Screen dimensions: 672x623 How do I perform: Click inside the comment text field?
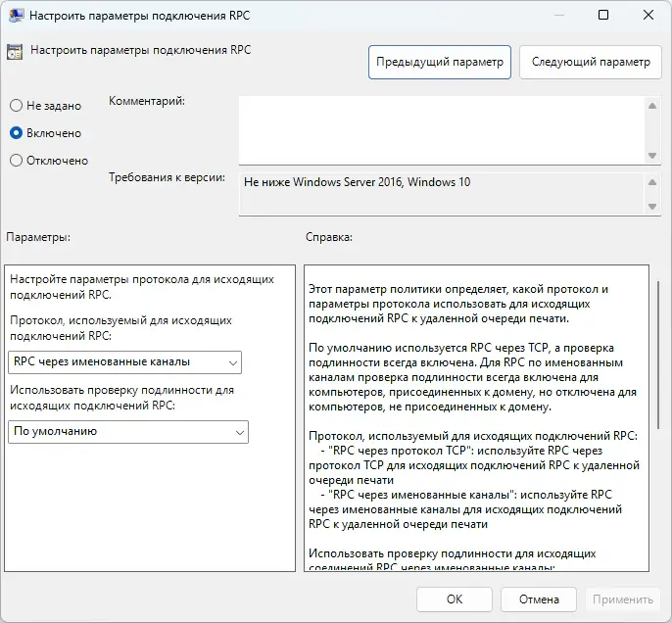[x=442, y=130]
